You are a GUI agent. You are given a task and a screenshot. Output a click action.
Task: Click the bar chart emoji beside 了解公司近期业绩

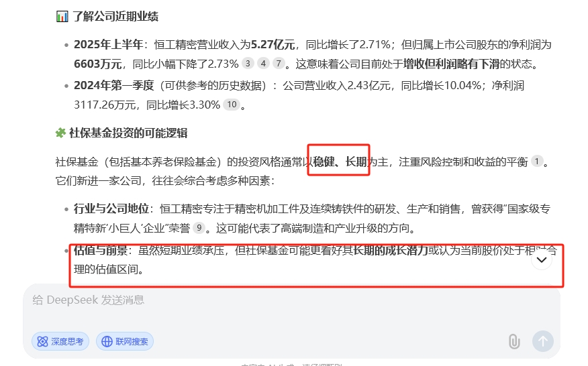pos(62,17)
